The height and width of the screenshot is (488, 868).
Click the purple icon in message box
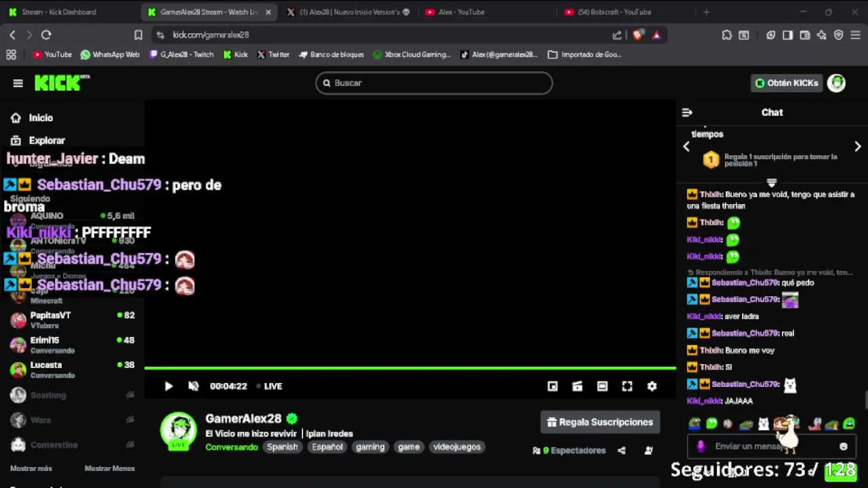701,447
